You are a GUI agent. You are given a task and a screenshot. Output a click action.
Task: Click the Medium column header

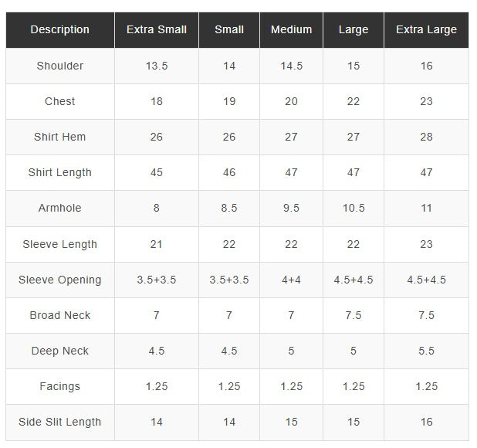pos(291,30)
